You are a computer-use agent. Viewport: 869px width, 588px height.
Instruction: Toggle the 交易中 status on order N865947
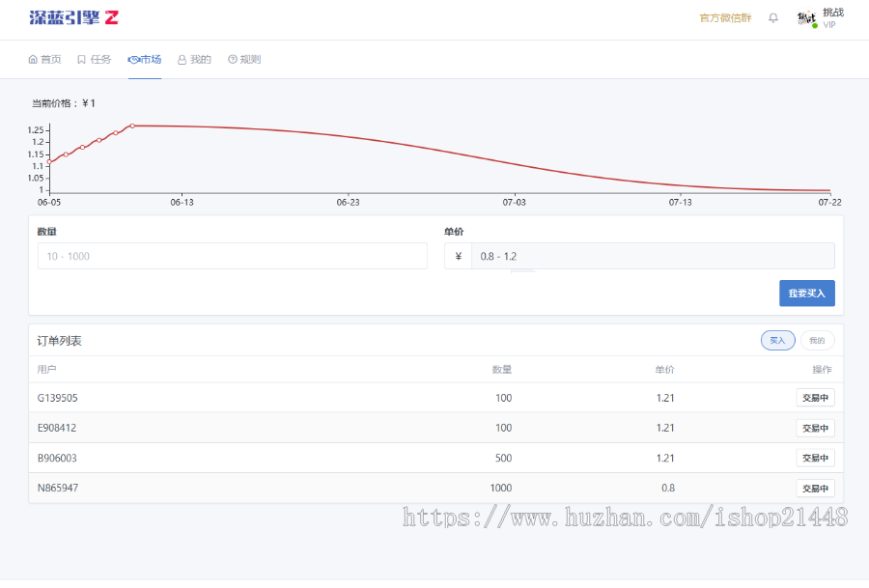point(815,488)
